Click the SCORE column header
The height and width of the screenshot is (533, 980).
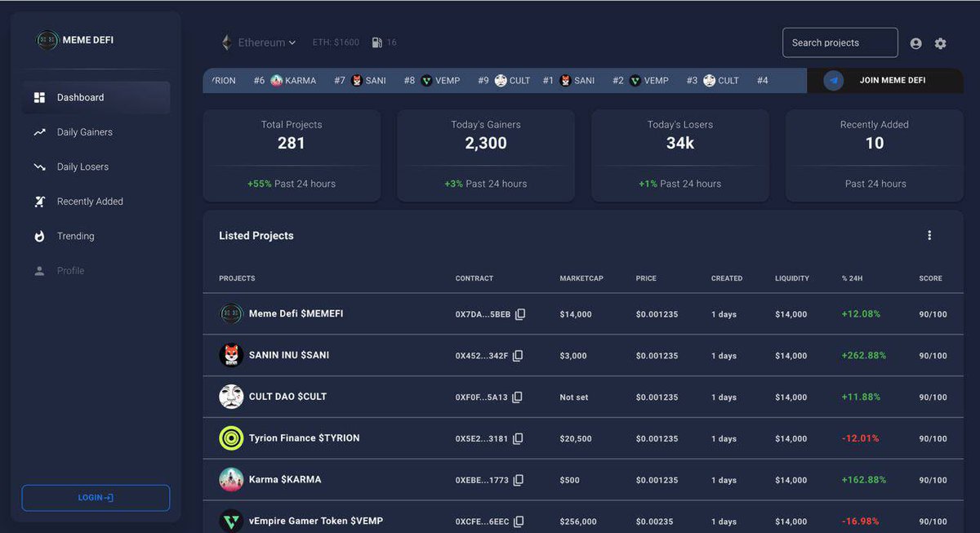pos(930,278)
